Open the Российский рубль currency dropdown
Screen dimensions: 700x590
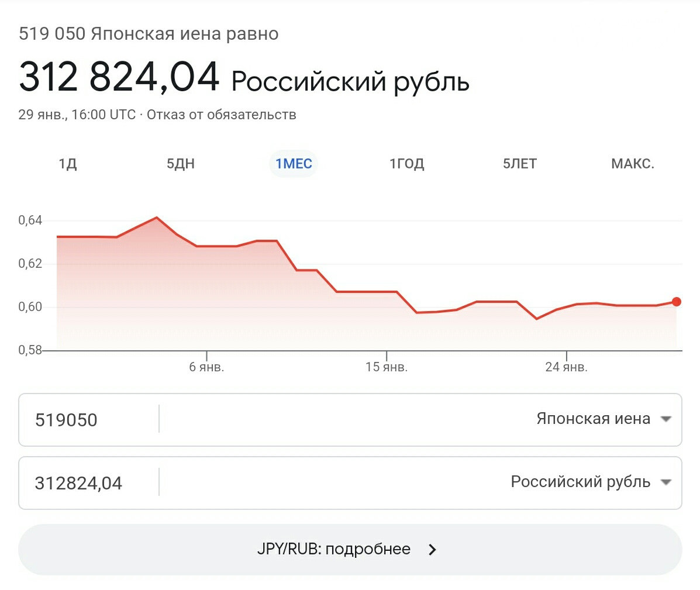[x=580, y=482]
